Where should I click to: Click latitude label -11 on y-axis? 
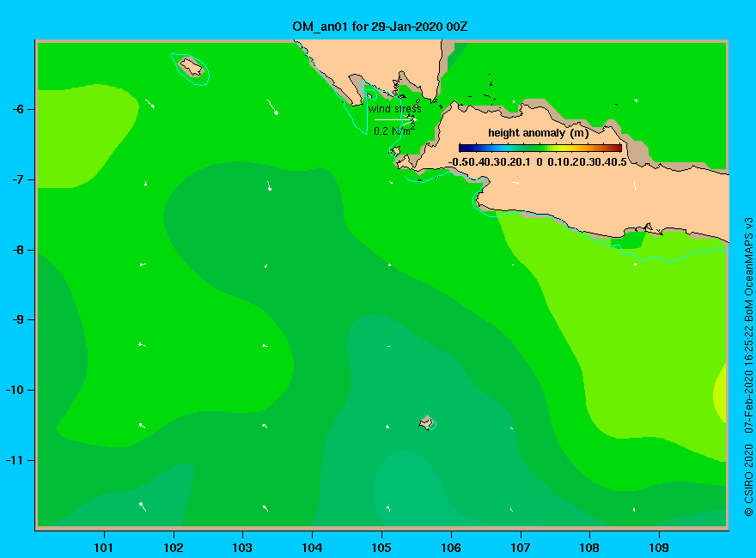tap(15, 460)
